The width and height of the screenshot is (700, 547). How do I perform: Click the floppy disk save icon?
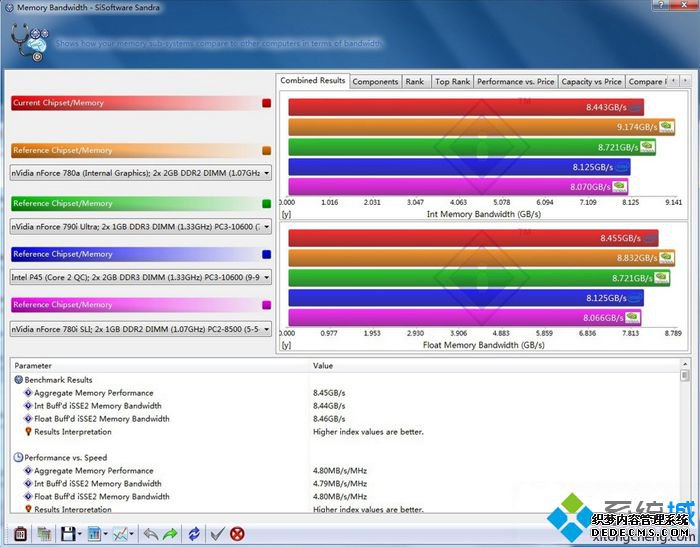point(68,534)
